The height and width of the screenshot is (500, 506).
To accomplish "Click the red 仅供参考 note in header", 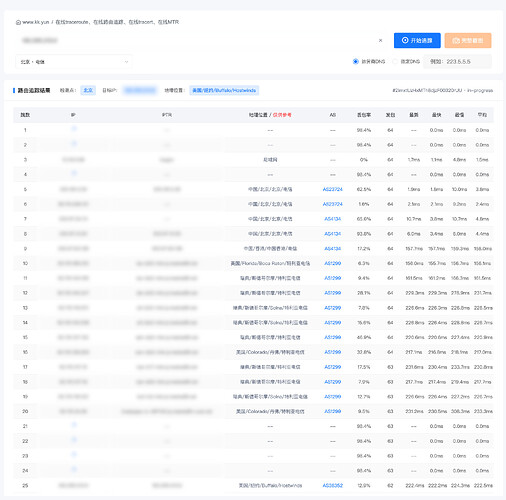I will pos(282,115).
